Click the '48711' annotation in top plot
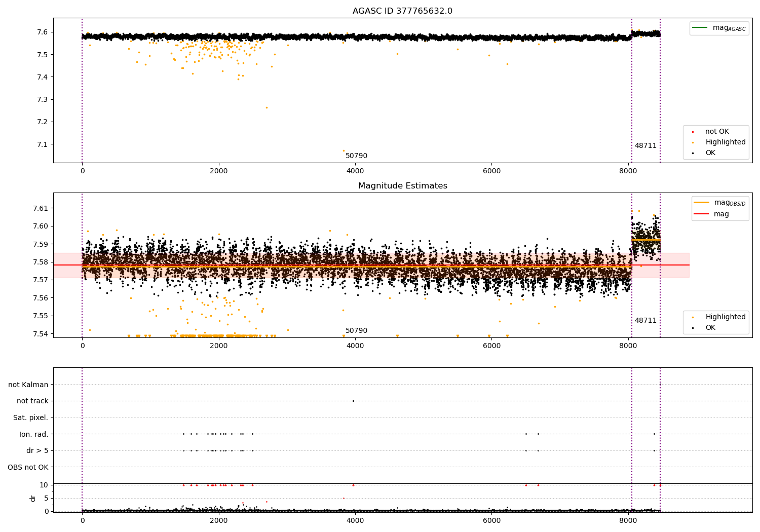Image resolution: width=760 pixels, height=532 pixels. tap(645, 146)
